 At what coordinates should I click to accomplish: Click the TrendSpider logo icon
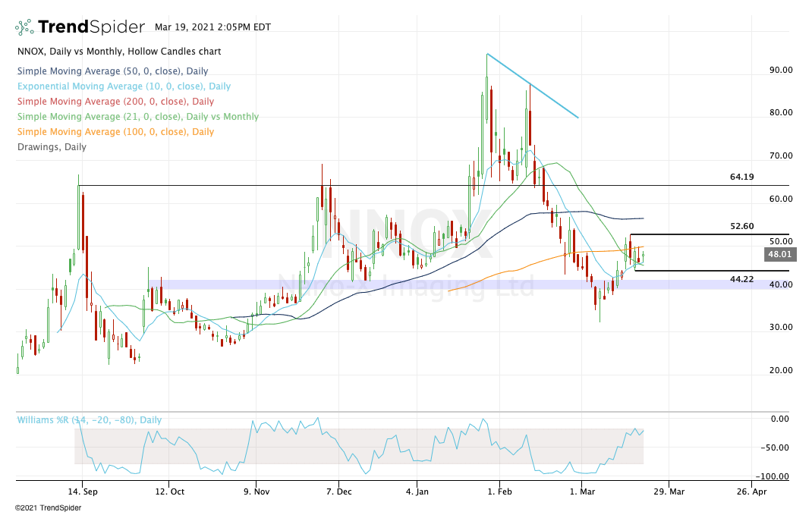pos(24,27)
